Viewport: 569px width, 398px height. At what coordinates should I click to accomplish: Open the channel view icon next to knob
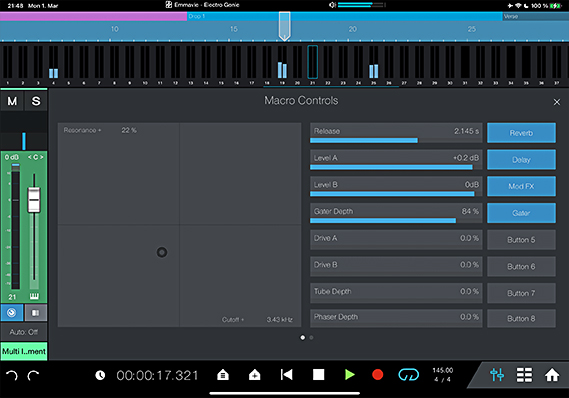click(x=36, y=313)
